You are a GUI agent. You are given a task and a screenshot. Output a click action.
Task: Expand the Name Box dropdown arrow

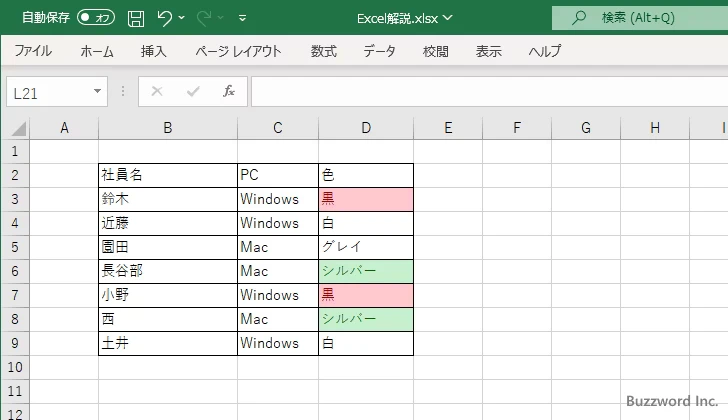click(x=98, y=91)
